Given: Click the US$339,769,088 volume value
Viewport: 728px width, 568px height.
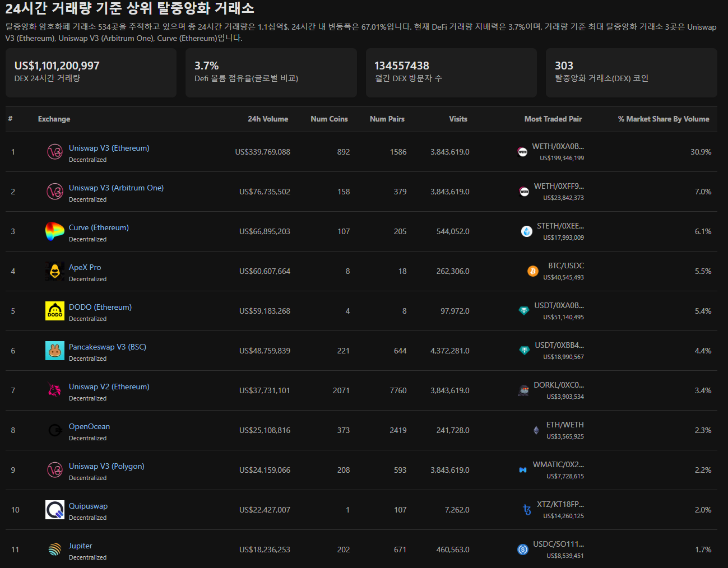Looking at the screenshot, I should (x=263, y=152).
